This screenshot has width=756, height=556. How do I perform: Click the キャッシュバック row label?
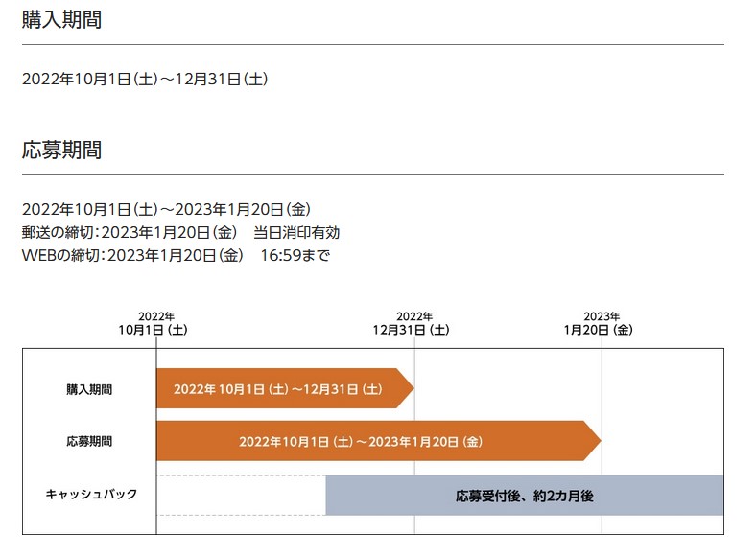pyautogui.click(x=91, y=494)
